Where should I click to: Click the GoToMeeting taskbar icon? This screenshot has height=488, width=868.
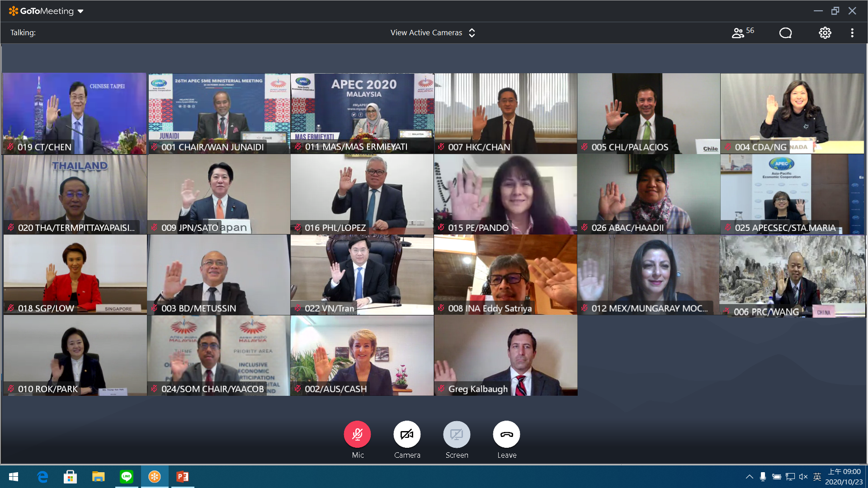(155, 477)
